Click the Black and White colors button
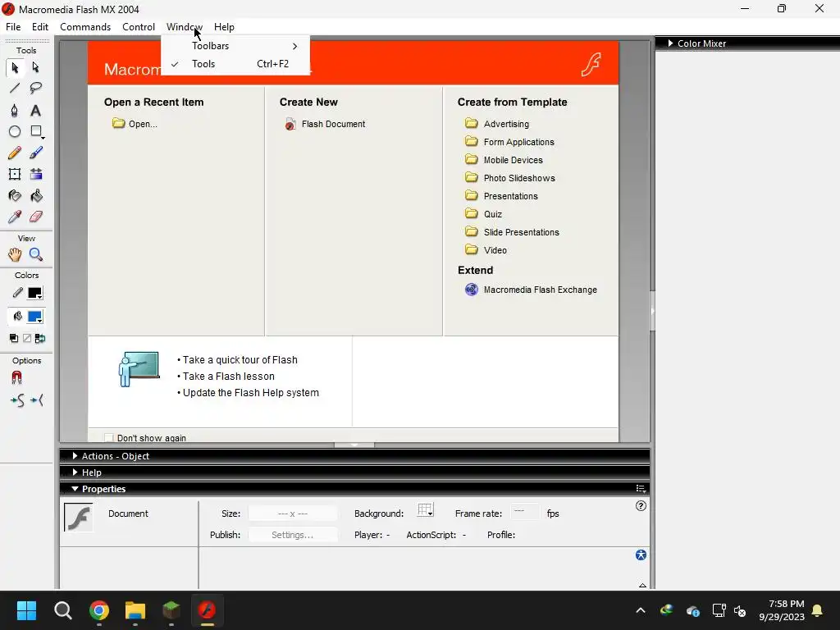This screenshot has height=630, width=840. point(14,338)
